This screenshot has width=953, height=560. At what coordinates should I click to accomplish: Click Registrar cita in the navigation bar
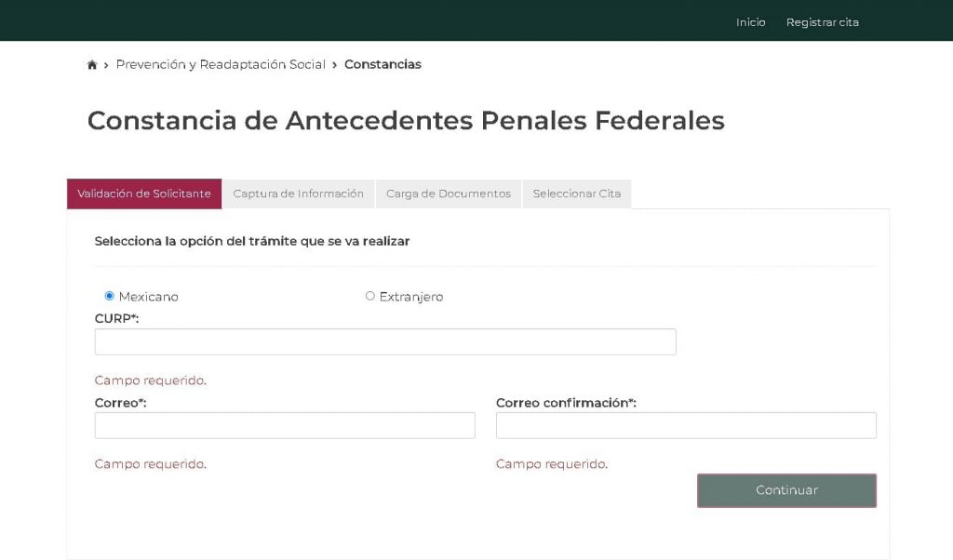coord(822,21)
